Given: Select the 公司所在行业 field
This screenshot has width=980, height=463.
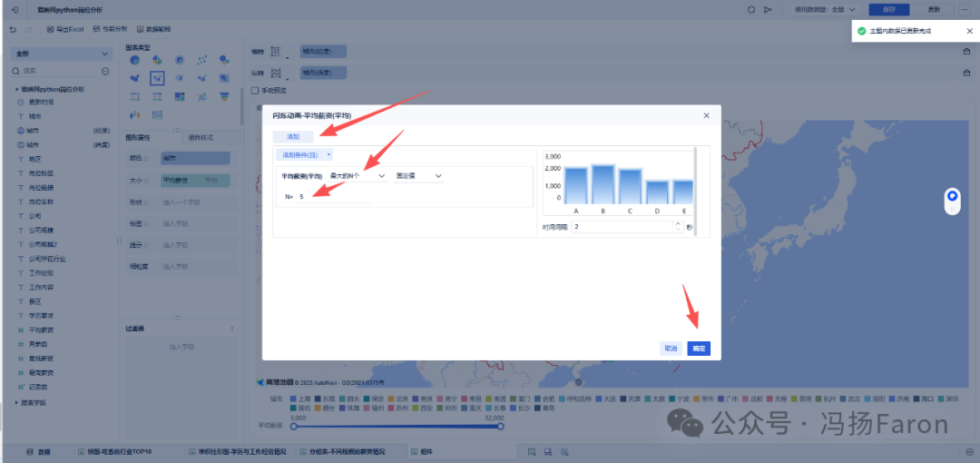Looking at the screenshot, I should coord(47,259).
